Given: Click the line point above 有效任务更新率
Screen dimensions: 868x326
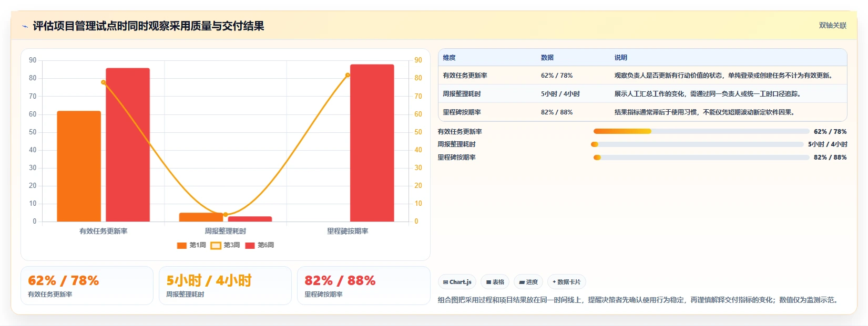Looking at the screenshot, I should pyautogui.click(x=104, y=82).
